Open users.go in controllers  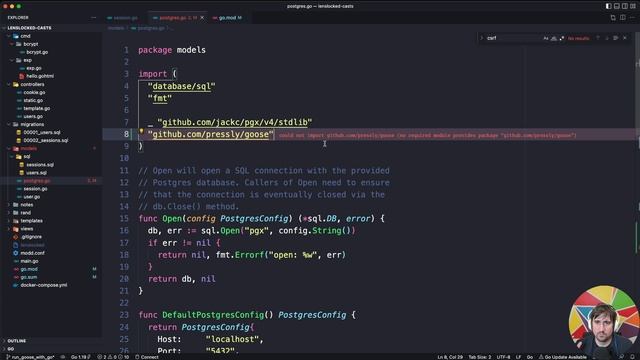(33, 116)
